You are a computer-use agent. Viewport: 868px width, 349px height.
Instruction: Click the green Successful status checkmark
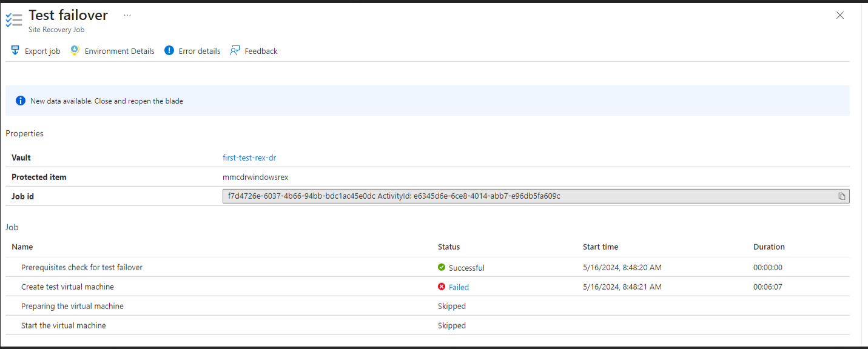pyautogui.click(x=442, y=267)
